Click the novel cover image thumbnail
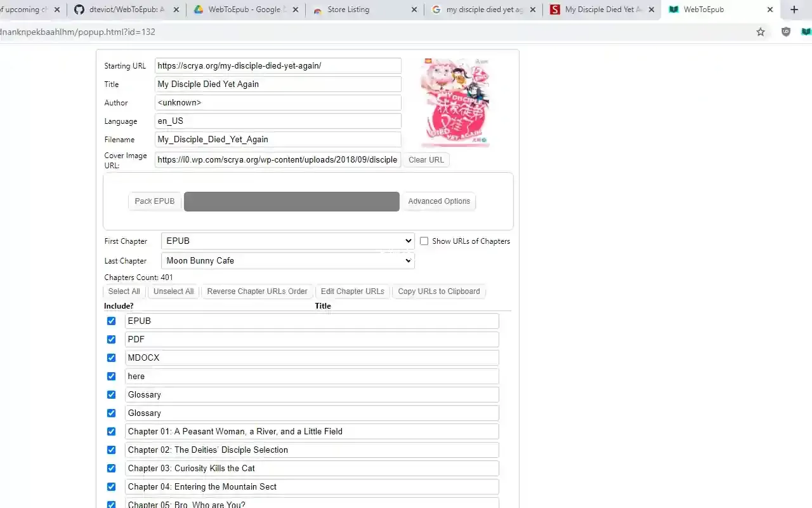812x508 pixels. click(455, 102)
